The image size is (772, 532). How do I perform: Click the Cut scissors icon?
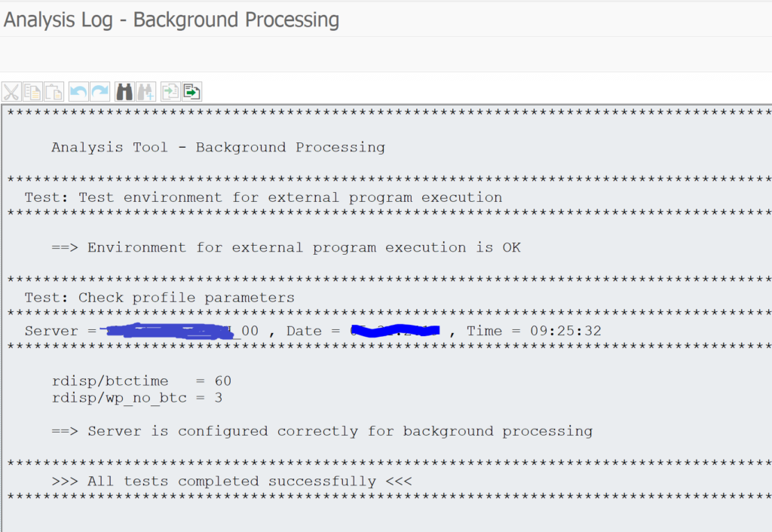[x=11, y=92]
